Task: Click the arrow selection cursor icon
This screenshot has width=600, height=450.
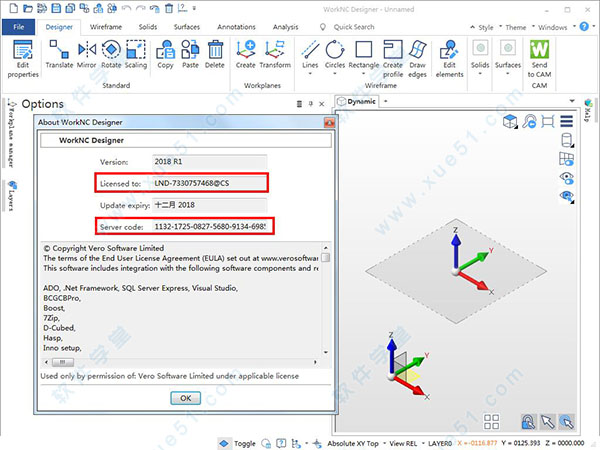Action: [x=548, y=422]
